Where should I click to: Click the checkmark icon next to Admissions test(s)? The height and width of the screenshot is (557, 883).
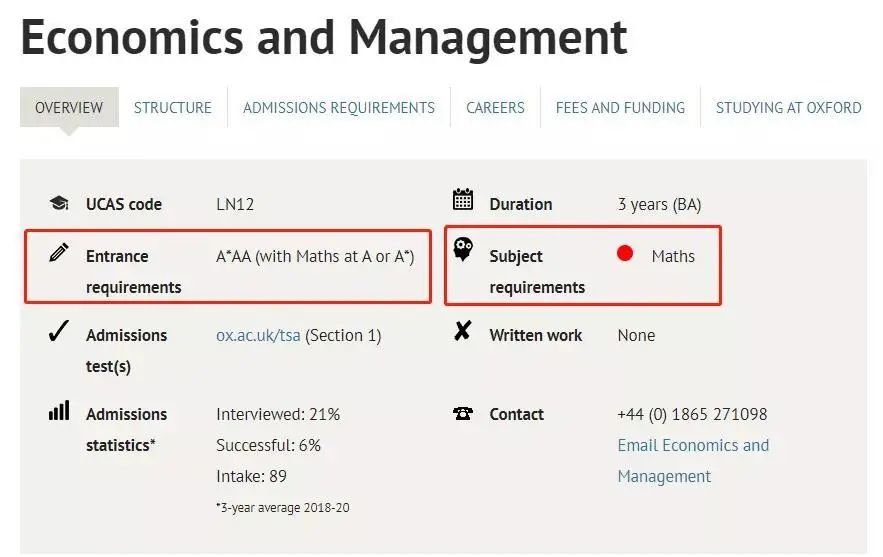pos(59,332)
